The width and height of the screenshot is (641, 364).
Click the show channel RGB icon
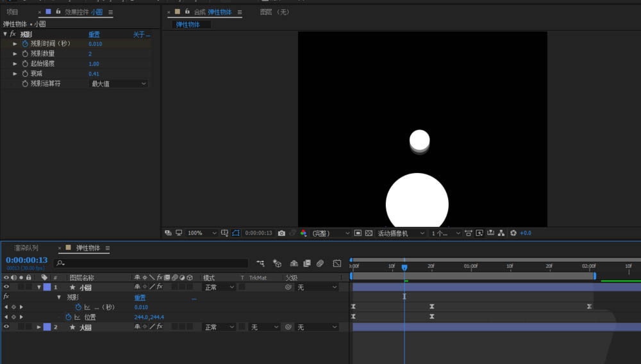point(303,233)
